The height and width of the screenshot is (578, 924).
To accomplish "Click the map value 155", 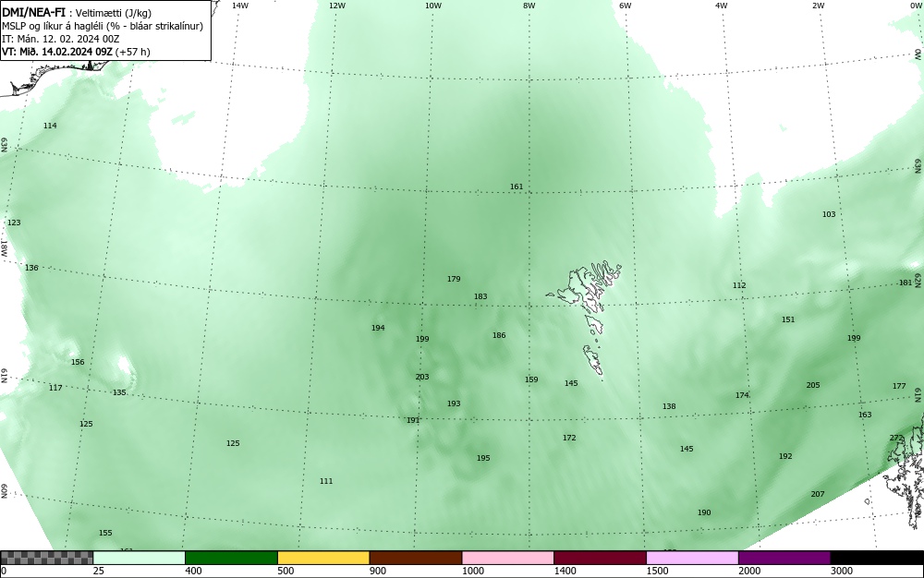I will click(105, 534).
